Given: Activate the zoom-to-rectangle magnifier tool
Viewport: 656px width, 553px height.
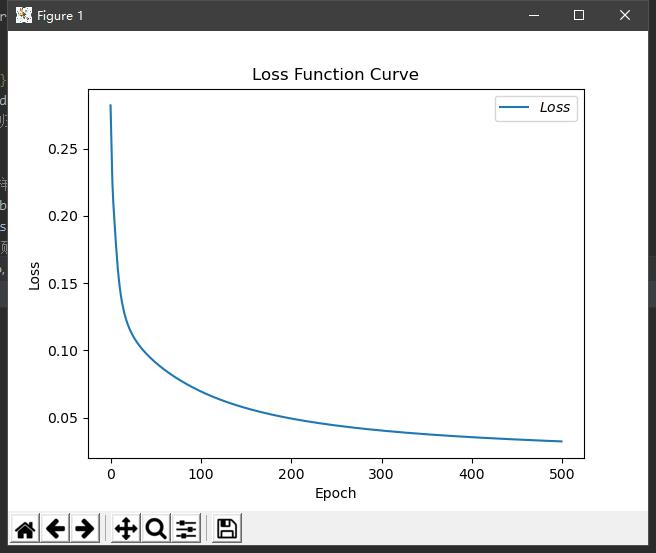Looking at the screenshot, I should click(x=156, y=529).
